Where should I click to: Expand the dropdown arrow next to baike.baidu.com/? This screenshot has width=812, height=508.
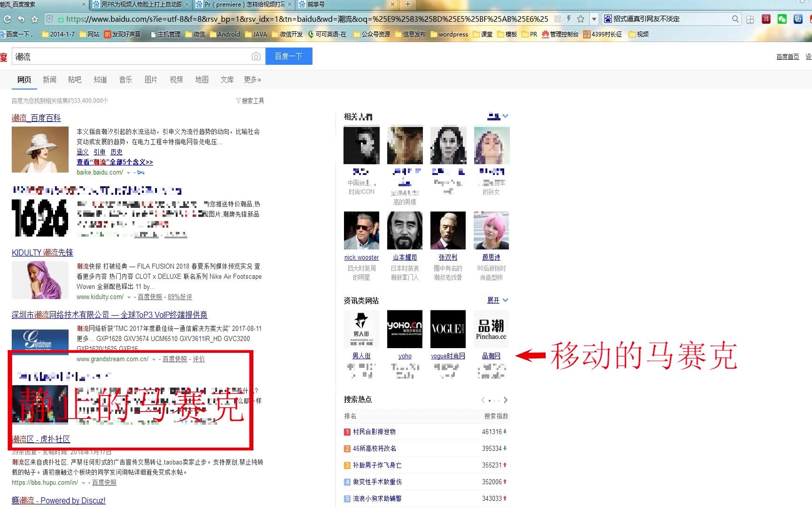click(129, 173)
